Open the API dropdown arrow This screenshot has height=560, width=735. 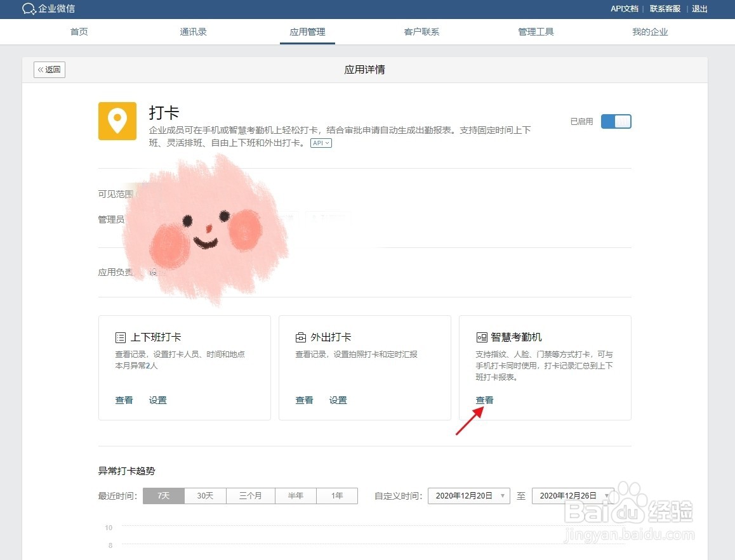[x=326, y=143]
